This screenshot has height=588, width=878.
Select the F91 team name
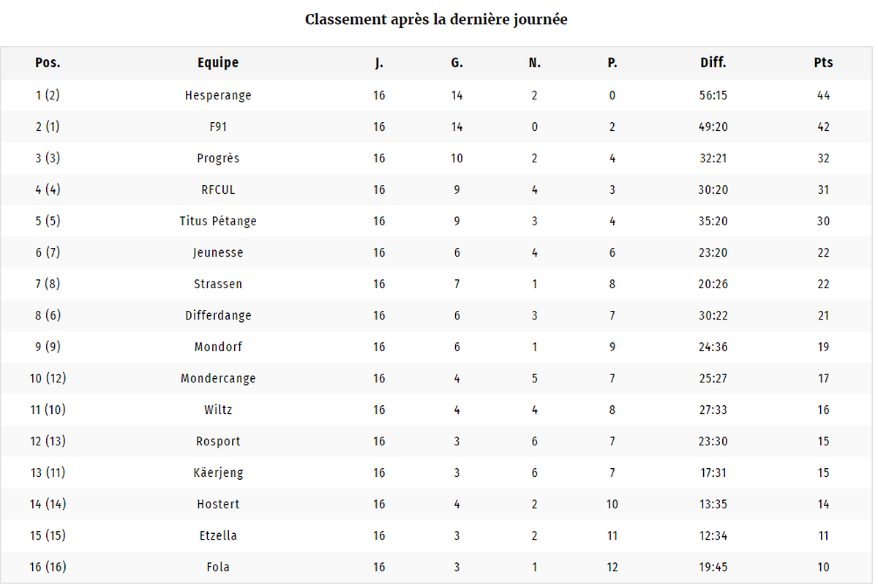click(218, 127)
